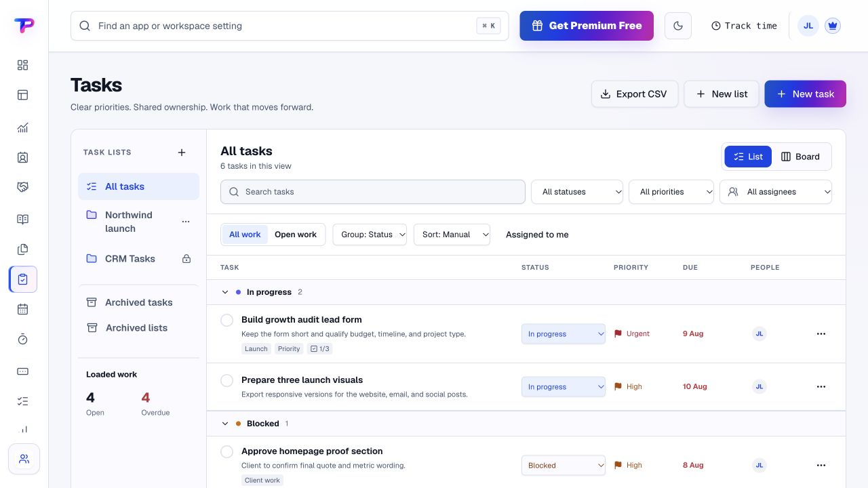868x488 pixels.
Task: Open the open-book icon in the sidebar
Action: [x=22, y=219]
